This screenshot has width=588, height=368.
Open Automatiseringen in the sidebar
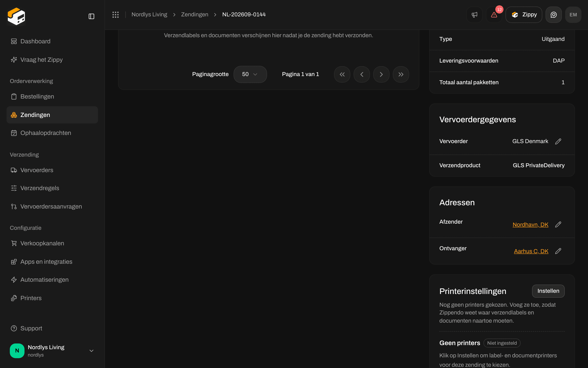[52, 280]
